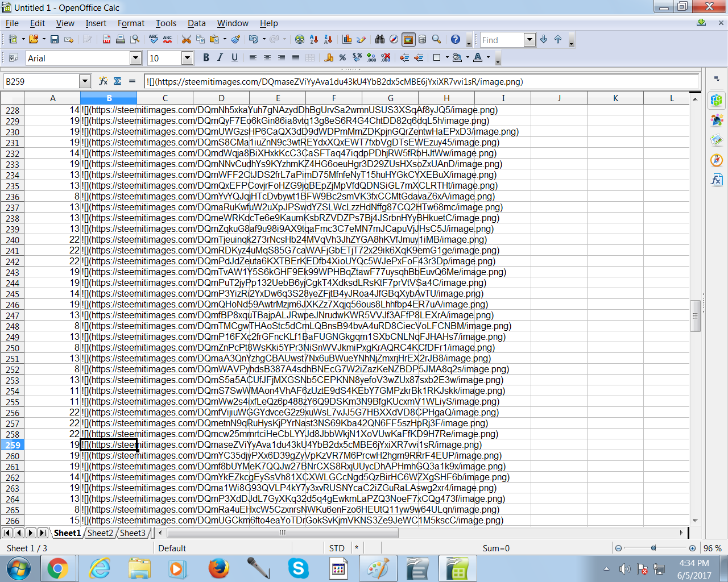Screen dimensions: 728x582
Task: Expand the Name Box dropdown
Action: coord(85,81)
